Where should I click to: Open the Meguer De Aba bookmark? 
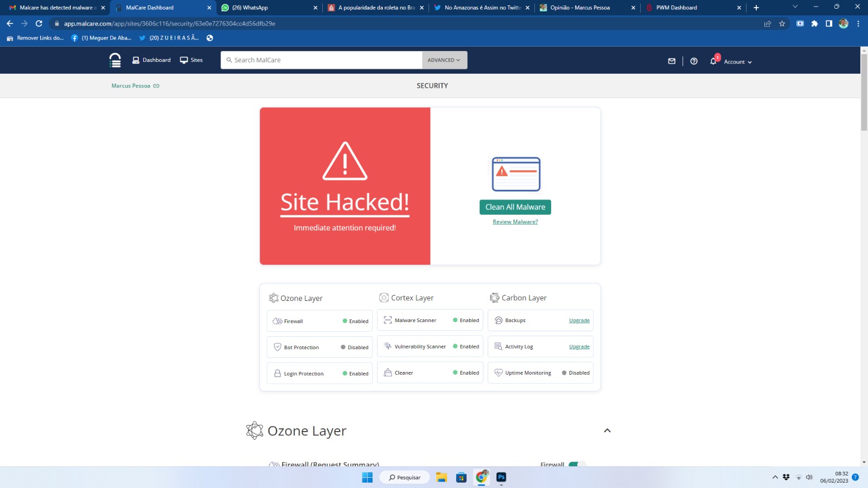101,38
